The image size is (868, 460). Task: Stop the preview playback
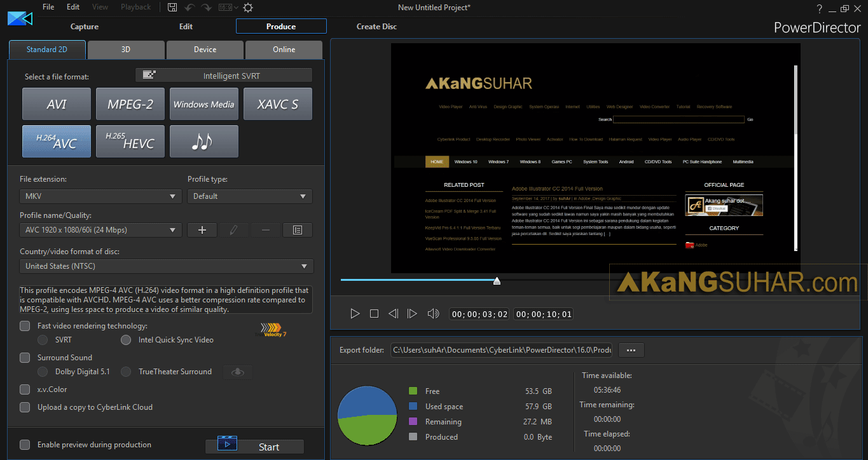point(374,313)
